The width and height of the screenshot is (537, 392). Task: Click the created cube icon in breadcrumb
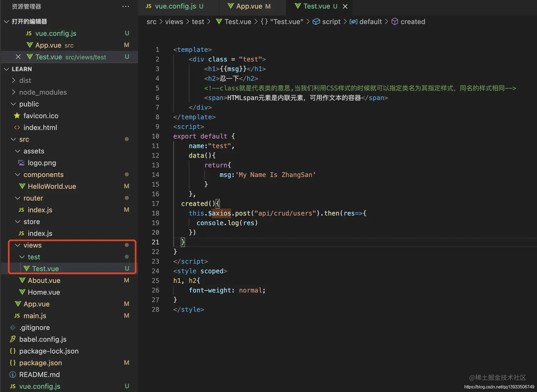395,22
